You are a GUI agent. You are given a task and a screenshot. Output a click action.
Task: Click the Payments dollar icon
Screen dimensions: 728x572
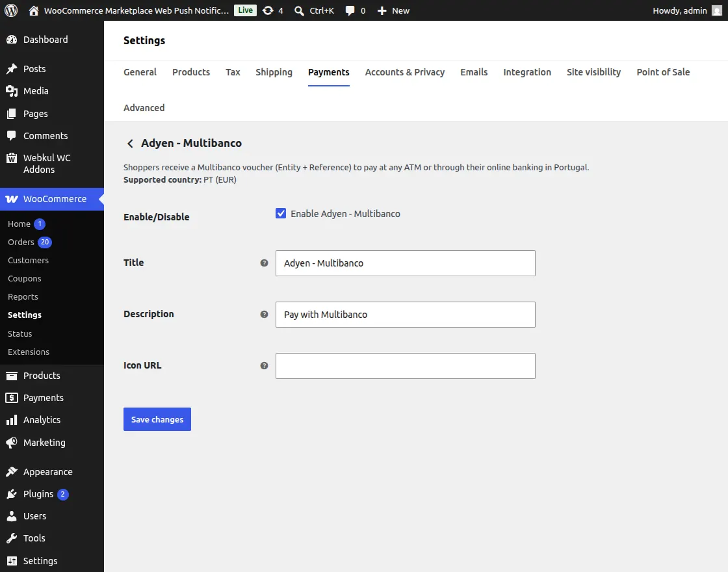[12, 398]
